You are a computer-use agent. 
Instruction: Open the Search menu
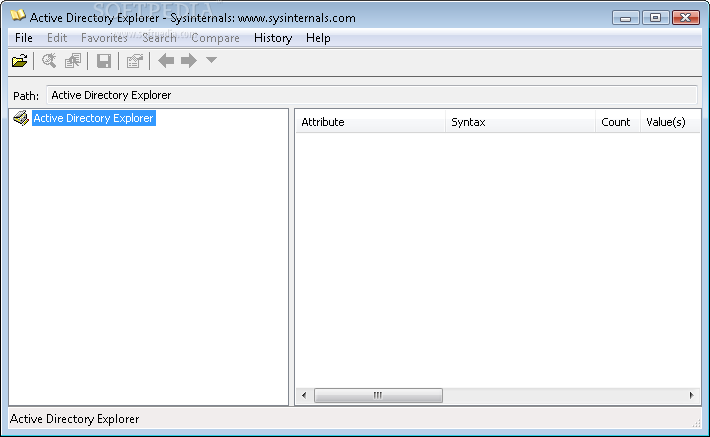[x=159, y=38]
